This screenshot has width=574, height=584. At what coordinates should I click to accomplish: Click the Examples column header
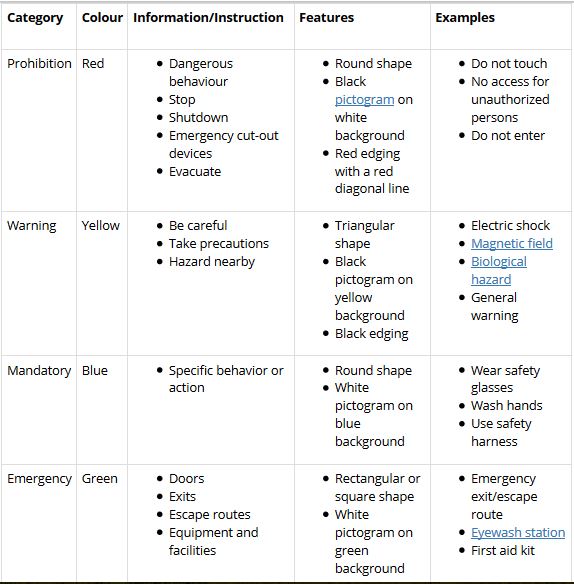click(x=465, y=18)
